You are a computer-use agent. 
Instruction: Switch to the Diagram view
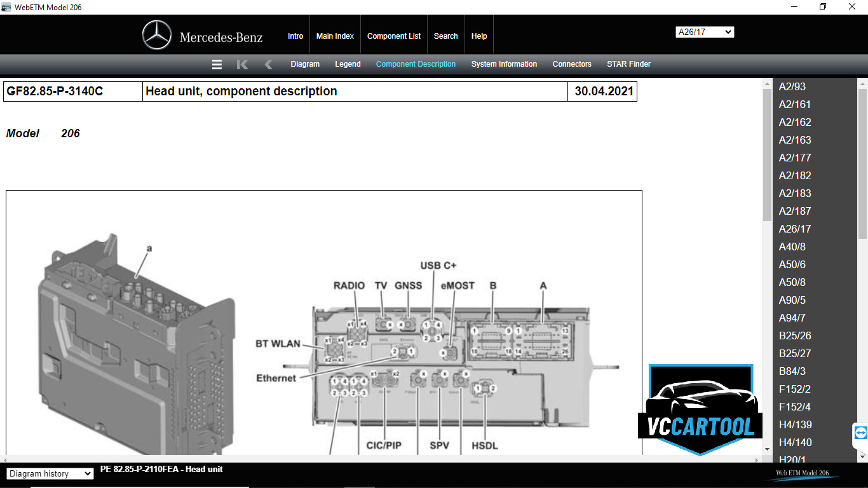(x=305, y=64)
